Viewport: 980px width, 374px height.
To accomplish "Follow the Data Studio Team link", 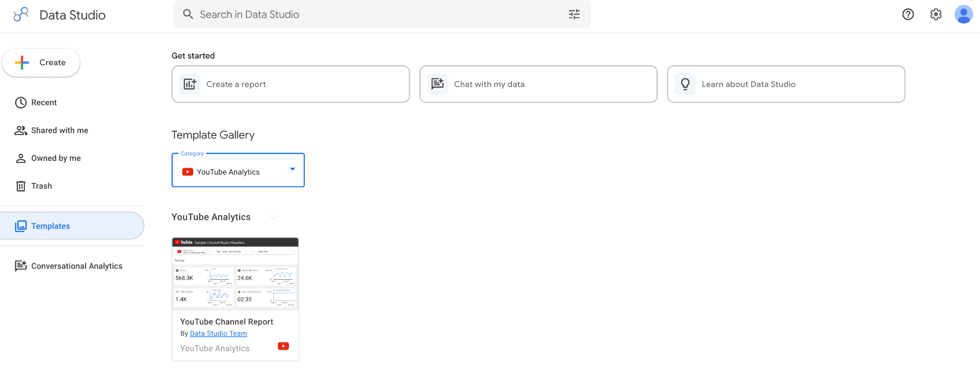I will pyautogui.click(x=218, y=333).
